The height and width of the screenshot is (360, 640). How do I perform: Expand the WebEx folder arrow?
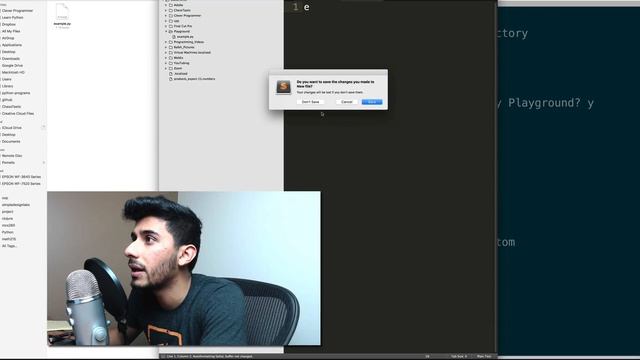coord(166,58)
